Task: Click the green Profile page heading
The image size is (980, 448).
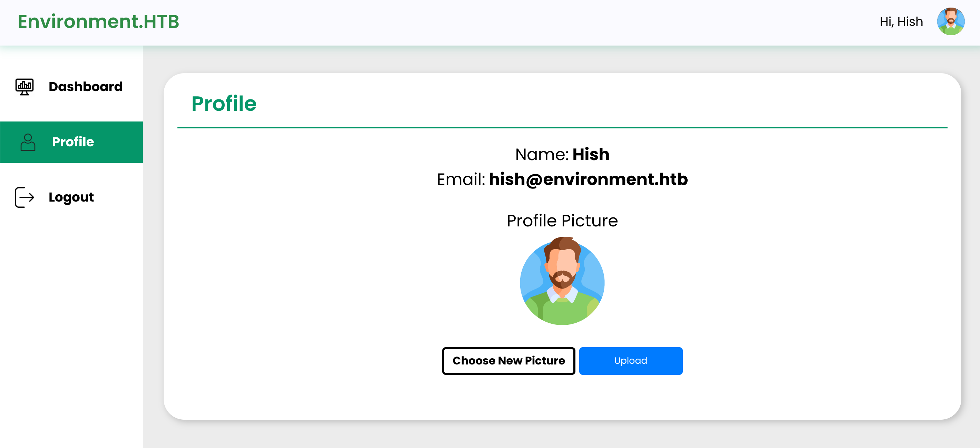Action: pos(224,104)
